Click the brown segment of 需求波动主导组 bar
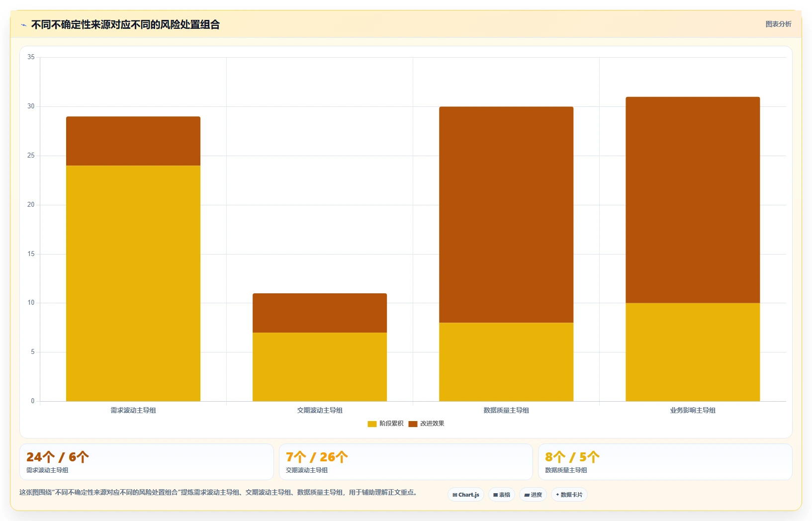Image resolution: width=812 pixels, height=521 pixels. click(133, 141)
